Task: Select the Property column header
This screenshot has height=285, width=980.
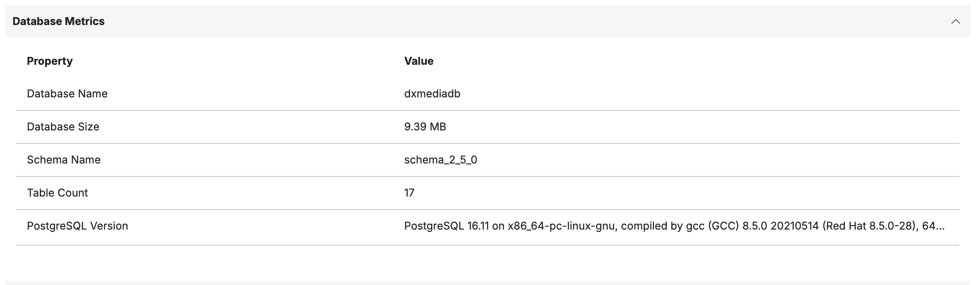Action: [49, 61]
